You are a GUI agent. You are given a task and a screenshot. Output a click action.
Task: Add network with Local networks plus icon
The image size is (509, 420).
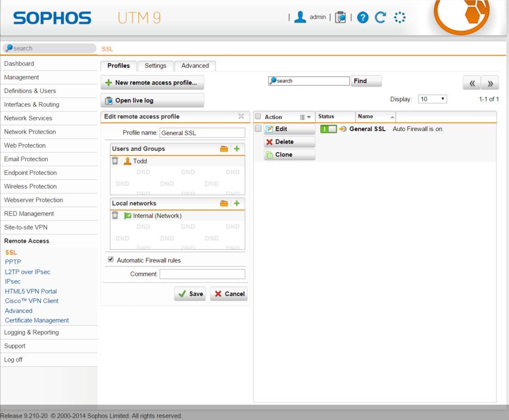pyautogui.click(x=237, y=203)
